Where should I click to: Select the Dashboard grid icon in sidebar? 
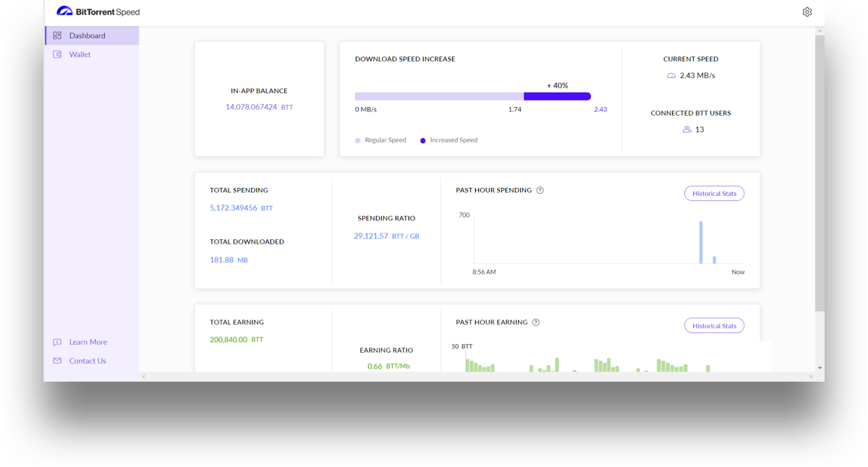coord(56,35)
